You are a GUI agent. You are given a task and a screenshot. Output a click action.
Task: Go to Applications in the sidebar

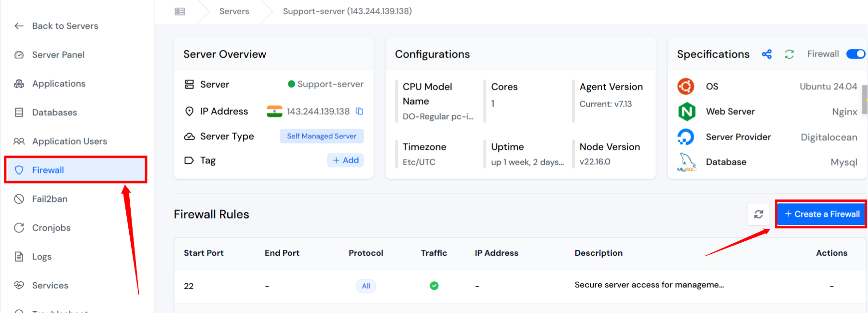click(x=59, y=84)
